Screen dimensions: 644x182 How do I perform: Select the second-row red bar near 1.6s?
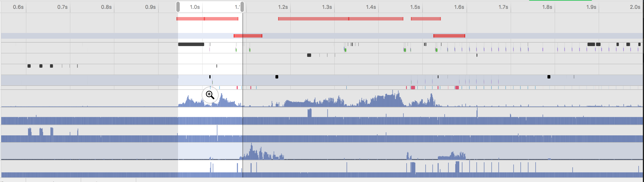coord(449,36)
